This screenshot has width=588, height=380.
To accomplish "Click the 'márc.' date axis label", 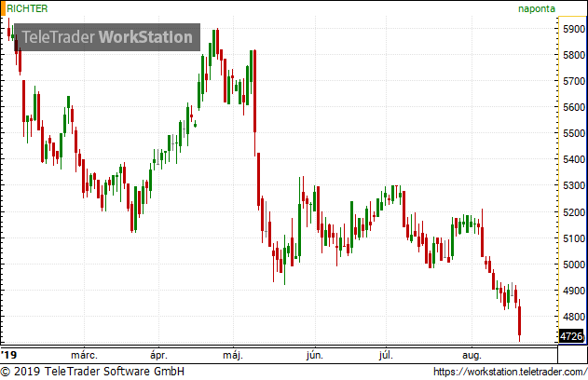I will point(84,355).
